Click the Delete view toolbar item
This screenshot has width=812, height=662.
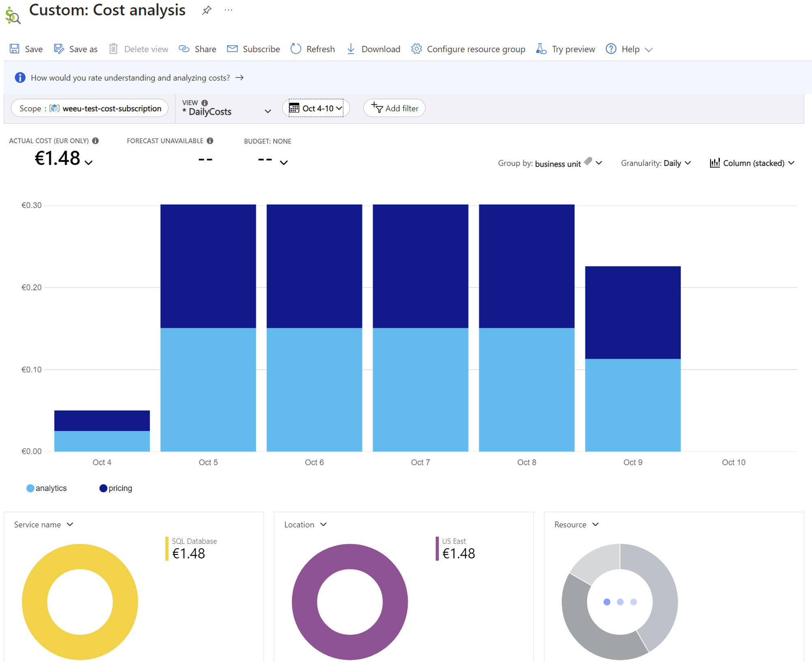click(138, 49)
